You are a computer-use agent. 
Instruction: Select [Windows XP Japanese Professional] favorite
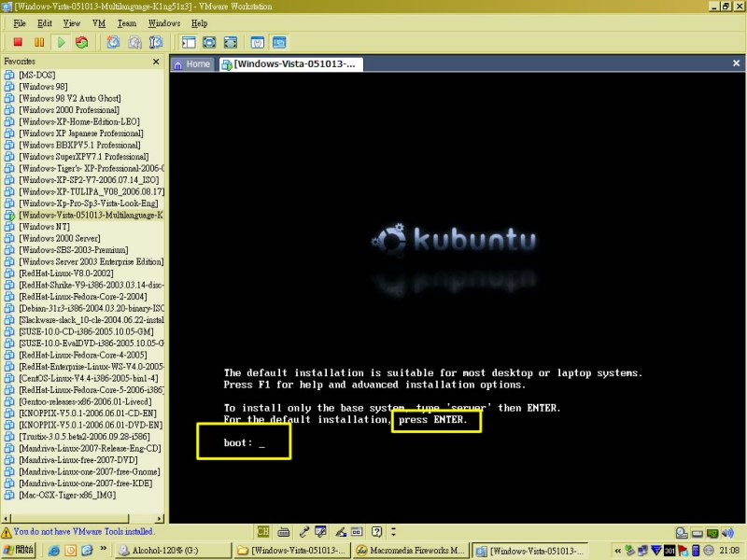[81, 133]
